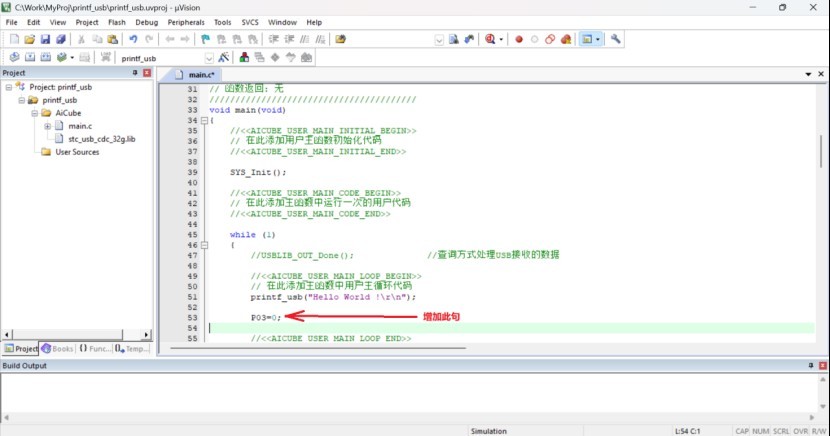Insert or remove a bookmark
The width and height of the screenshot is (830, 436).
[205, 39]
